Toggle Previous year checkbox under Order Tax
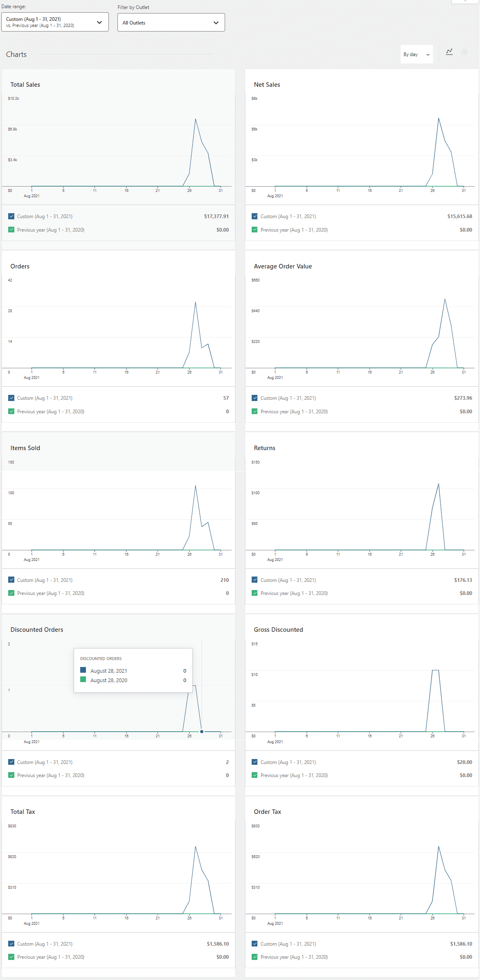 pos(255,957)
